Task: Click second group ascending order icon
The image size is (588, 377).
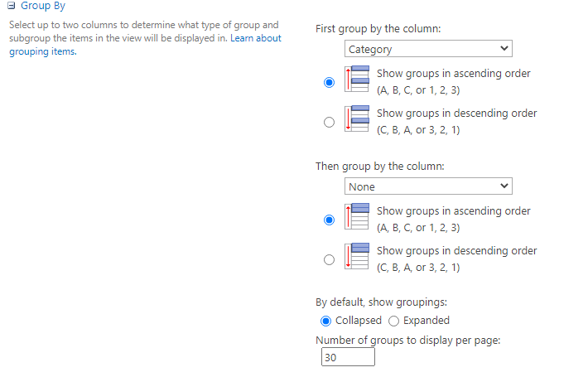Action: (357, 216)
